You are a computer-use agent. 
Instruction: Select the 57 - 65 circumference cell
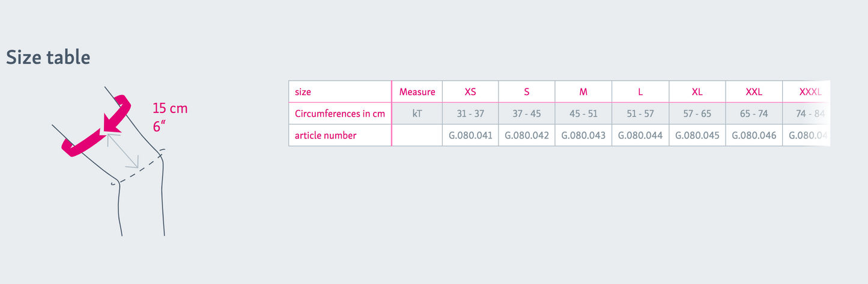697,114
